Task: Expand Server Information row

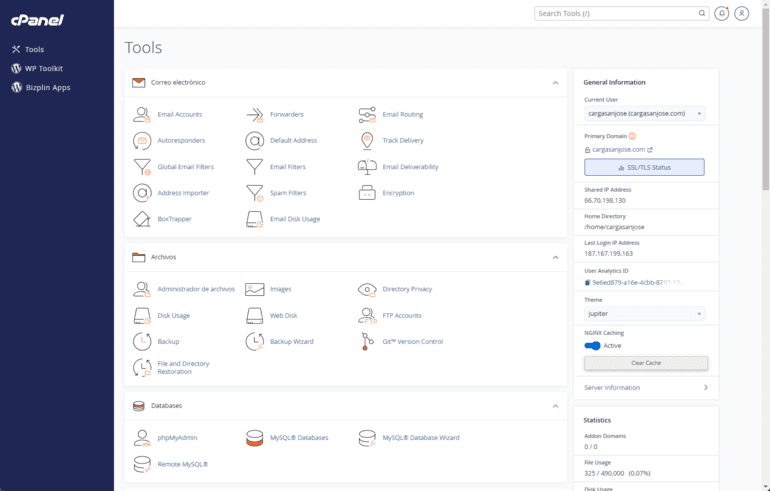Action: (x=645, y=388)
